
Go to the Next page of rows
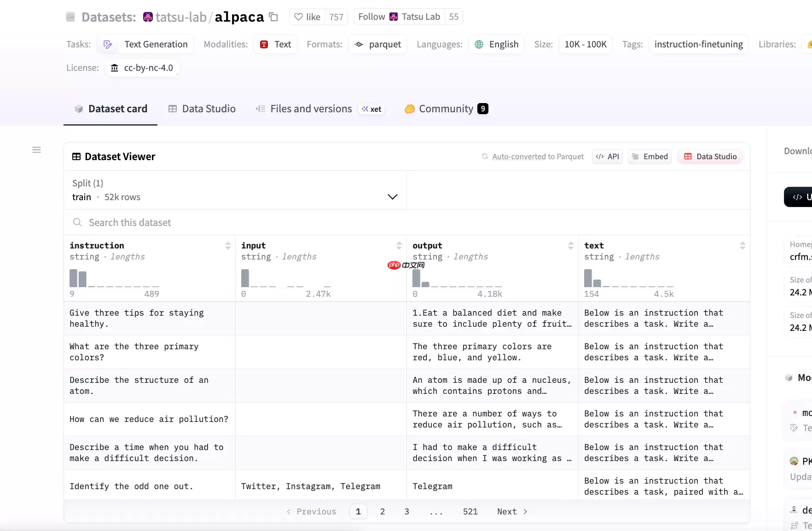512,512
